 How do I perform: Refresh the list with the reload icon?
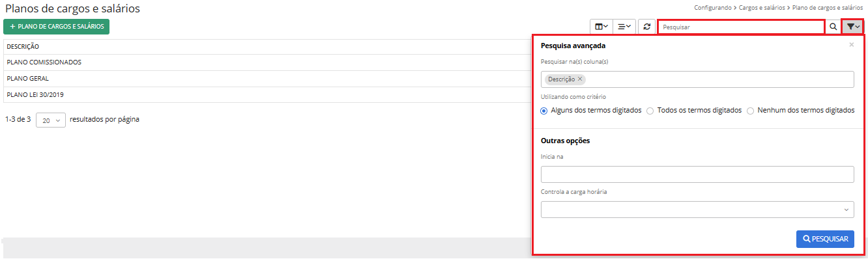pos(646,27)
